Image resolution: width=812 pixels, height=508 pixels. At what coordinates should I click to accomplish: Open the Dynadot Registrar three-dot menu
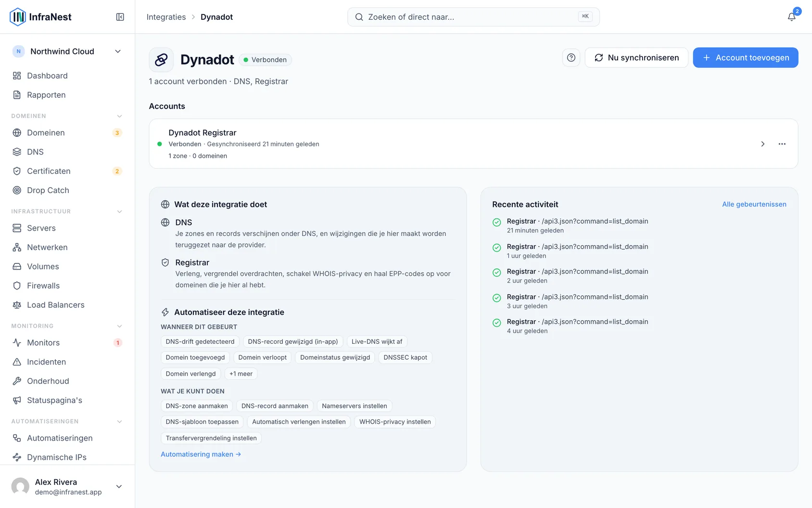782,144
